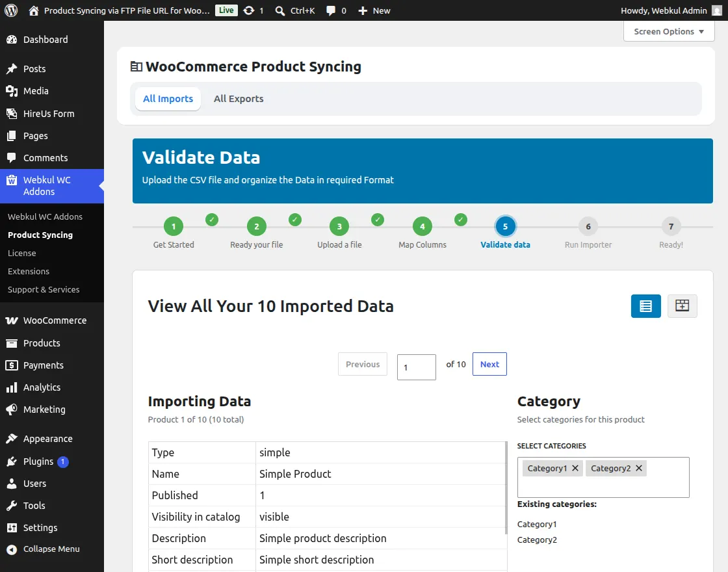
Task: Click the WooCommerce logo icon in sidebar
Action: 12,320
